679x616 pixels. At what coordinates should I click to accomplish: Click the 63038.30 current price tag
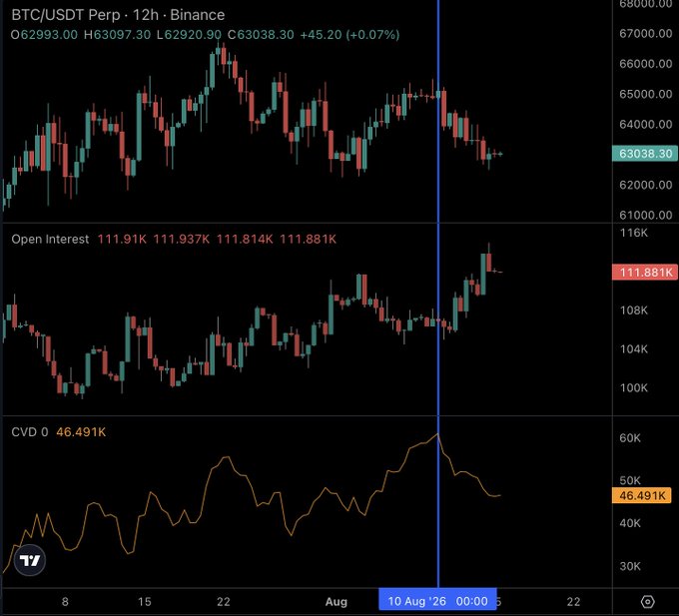[x=645, y=154]
